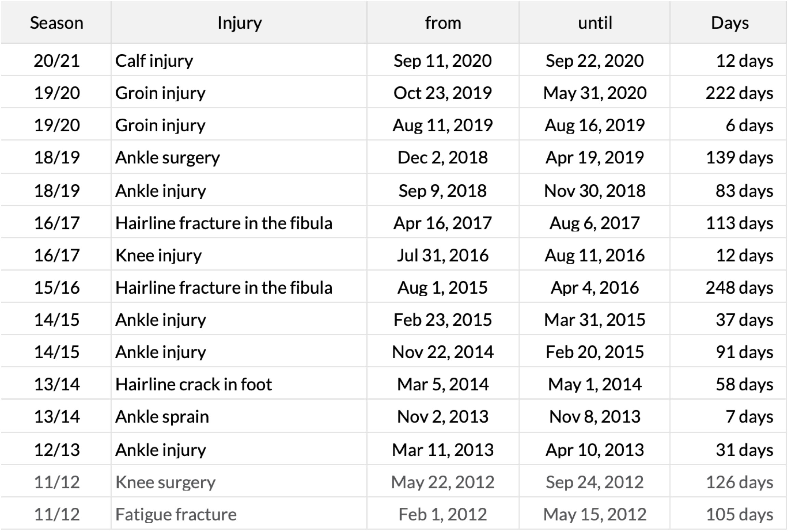
Task: Select the Ankle surgery entry
Action: (168, 158)
